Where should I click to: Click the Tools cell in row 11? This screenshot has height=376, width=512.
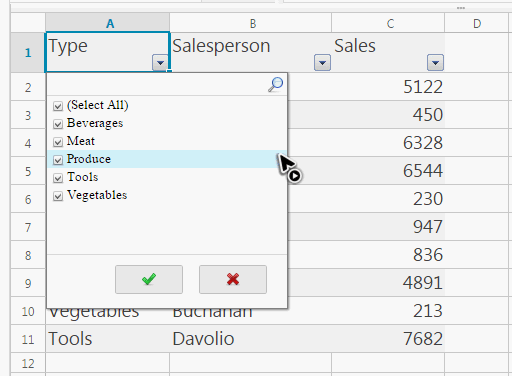pyautogui.click(x=107, y=339)
